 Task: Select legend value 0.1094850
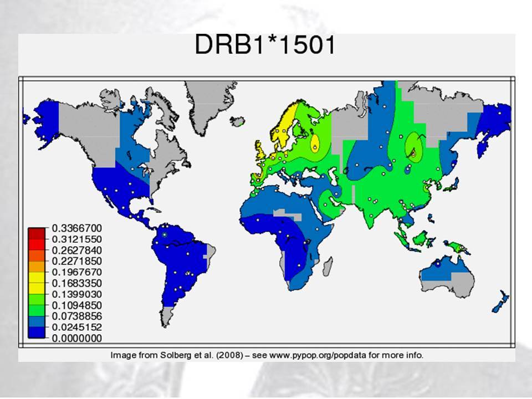[x=76, y=305]
